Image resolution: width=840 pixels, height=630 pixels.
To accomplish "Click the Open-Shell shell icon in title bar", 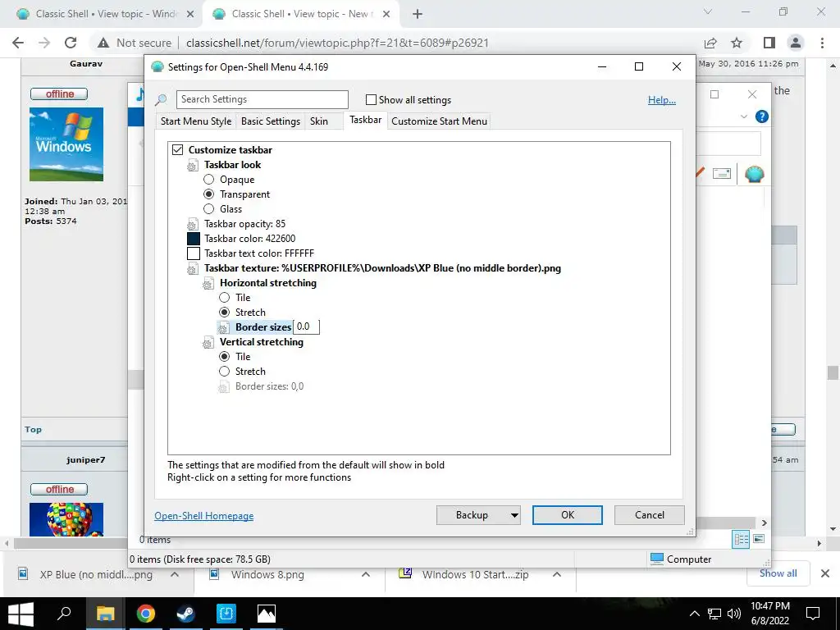I will [157, 67].
